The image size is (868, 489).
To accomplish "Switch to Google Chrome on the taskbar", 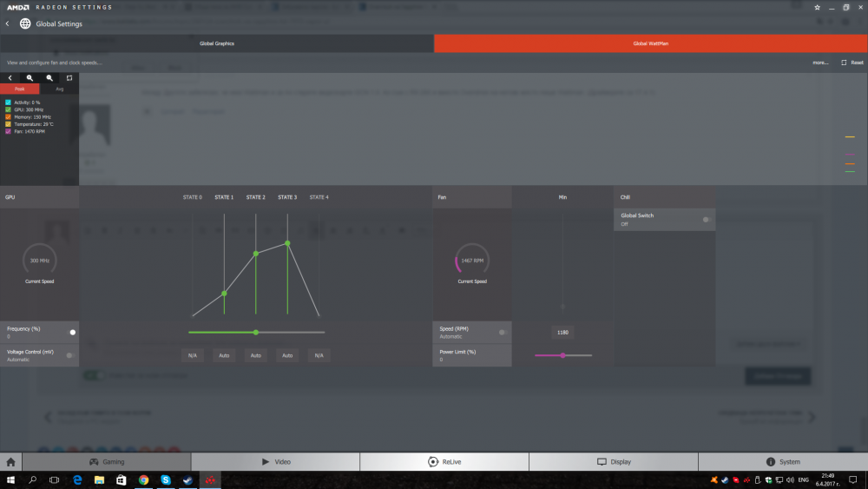I will pyautogui.click(x=143, y=479).
